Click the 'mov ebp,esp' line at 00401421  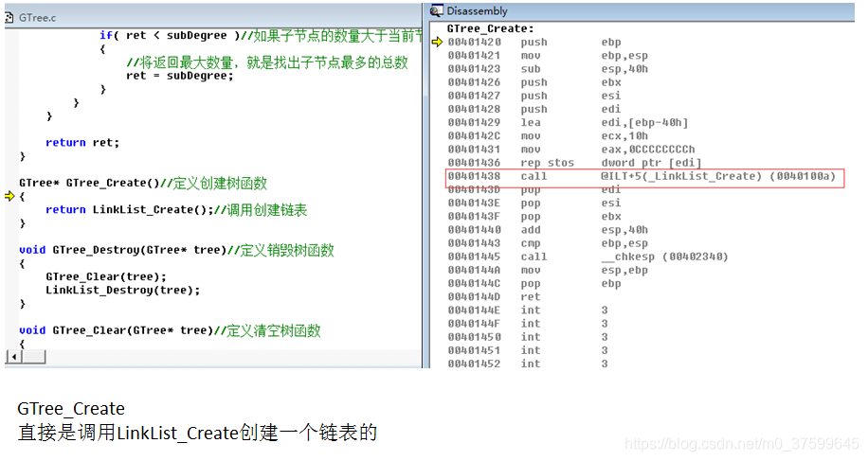(x=548, y=55)
